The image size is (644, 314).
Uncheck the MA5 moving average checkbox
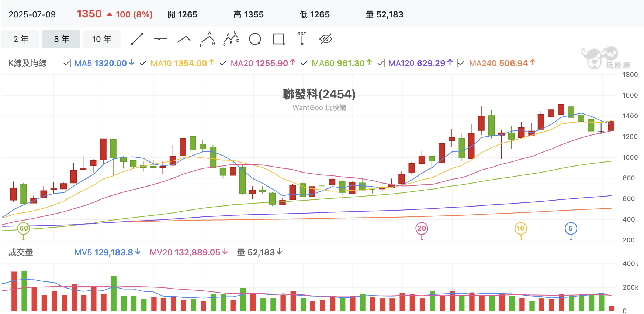coord(67,63)
